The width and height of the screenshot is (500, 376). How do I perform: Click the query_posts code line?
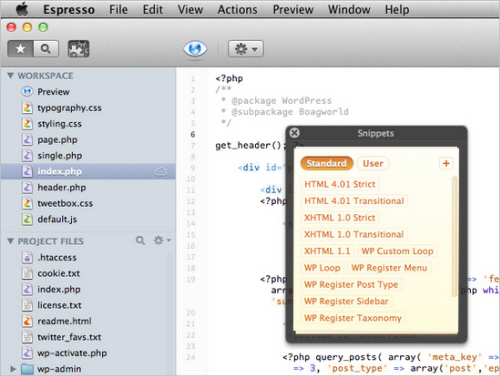click(x=391, y=357)
